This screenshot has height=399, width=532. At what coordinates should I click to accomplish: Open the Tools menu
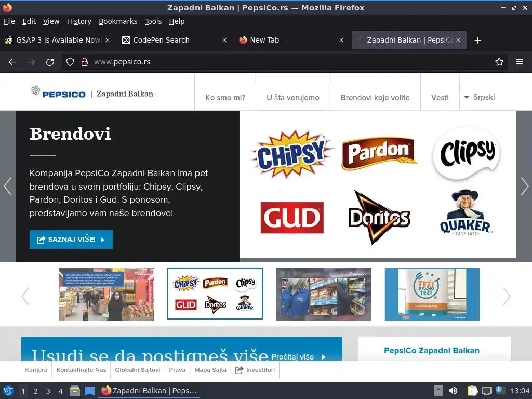tap(153, 21)
